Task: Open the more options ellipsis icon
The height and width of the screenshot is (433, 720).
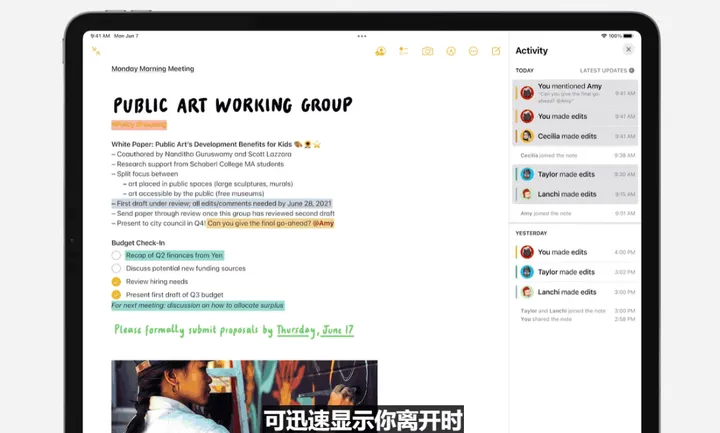Action: 473,51
